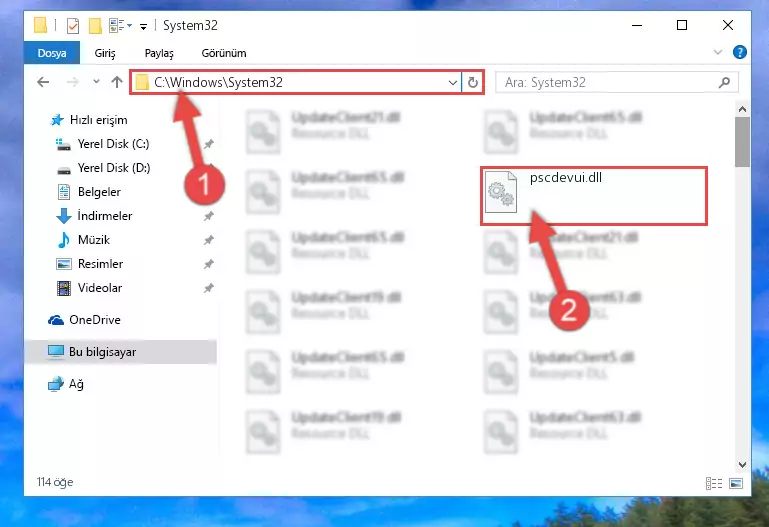Click the Properties icon in quick access toolbar
The height and width of the screenshot is (527, 769).
click(x=73, y=25)
